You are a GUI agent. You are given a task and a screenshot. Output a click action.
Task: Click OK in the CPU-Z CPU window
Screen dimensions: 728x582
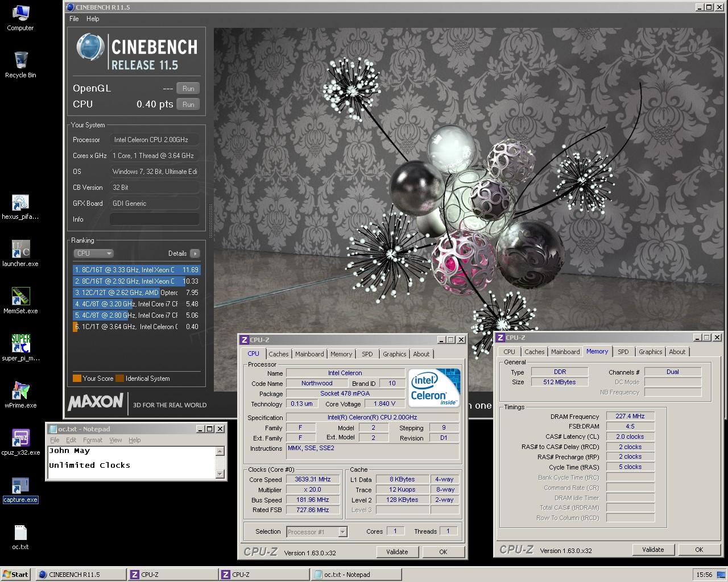pos(443,552)
